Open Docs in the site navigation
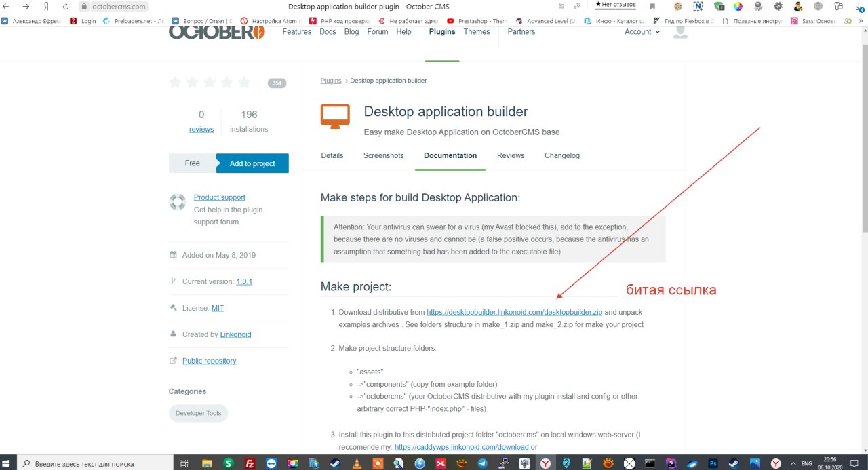868x470 pixels. [x=328, y=32]
